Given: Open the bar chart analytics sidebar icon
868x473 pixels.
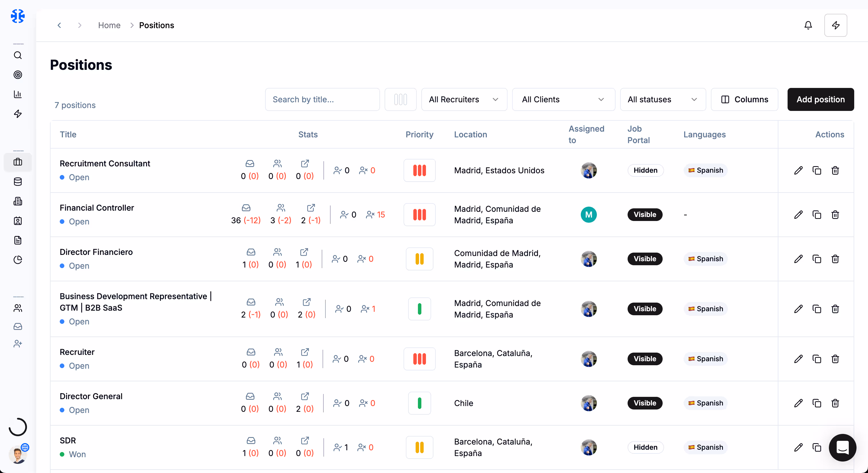Looking at the screenshot, I should point(18,94).
